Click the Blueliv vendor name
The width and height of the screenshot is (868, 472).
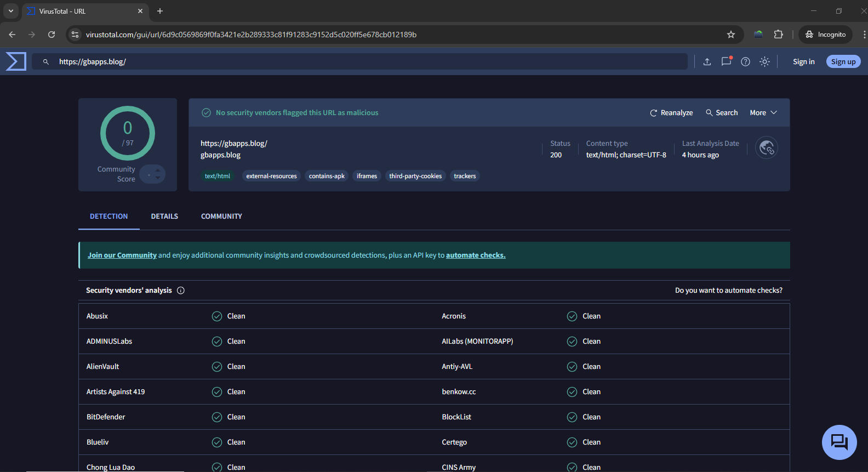98,442
